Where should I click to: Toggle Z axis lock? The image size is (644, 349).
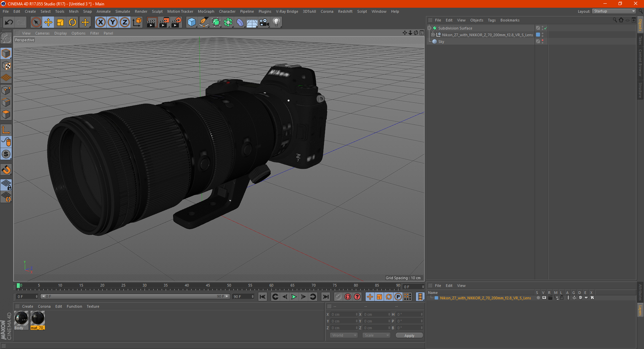point(125,22)
